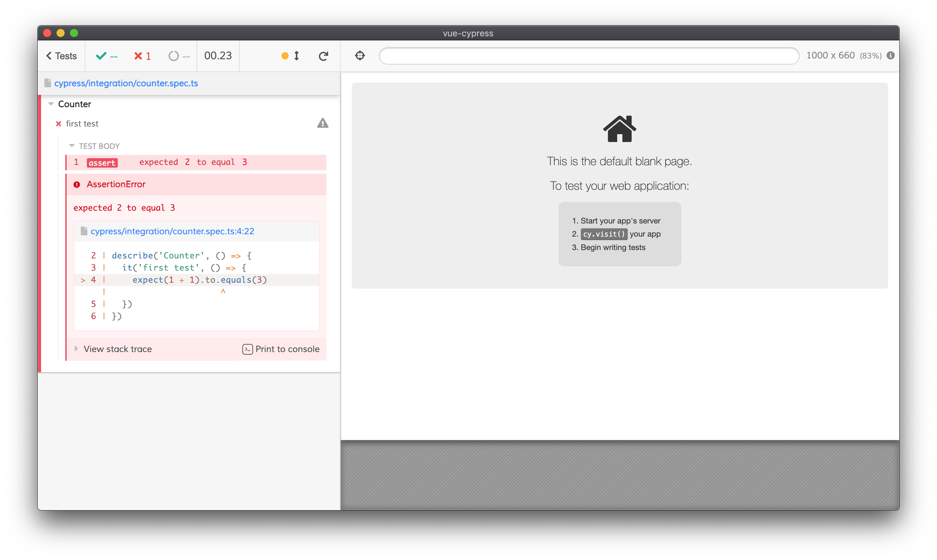Viewport: 937px width, 560px height.
Task: Open counter.spec.ts:4:22 in editor
Action: [172, 231]
